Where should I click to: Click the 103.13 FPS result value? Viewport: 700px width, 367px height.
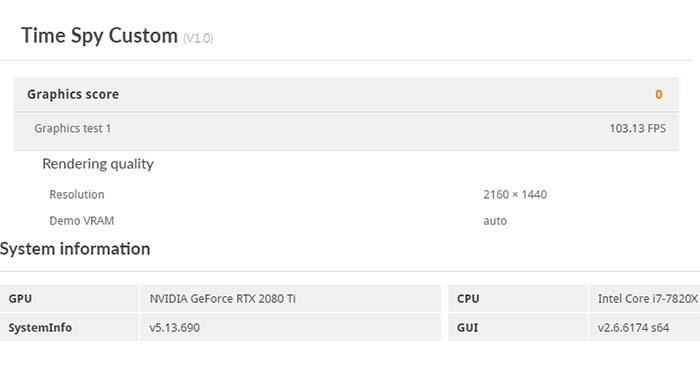coord(638,129)
